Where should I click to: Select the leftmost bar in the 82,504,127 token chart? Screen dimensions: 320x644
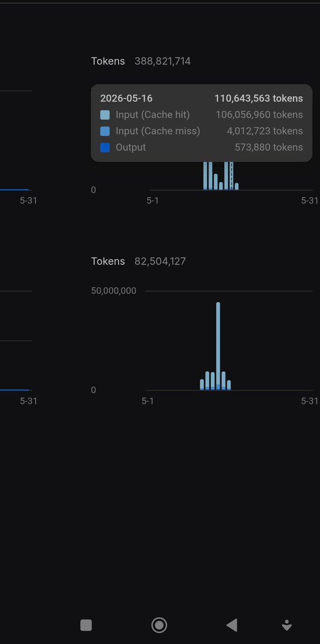(x=202, y=384)
